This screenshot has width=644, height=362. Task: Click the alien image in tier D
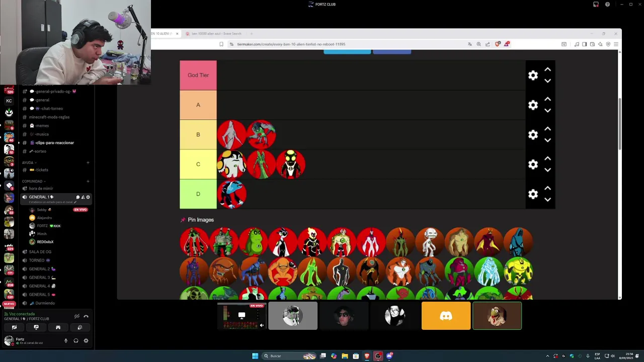[231, 194]
